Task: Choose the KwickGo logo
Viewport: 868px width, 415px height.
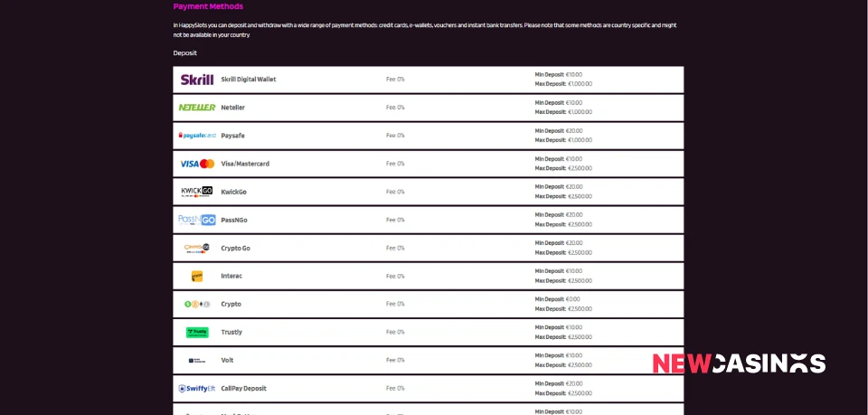Action: (197, 192)
